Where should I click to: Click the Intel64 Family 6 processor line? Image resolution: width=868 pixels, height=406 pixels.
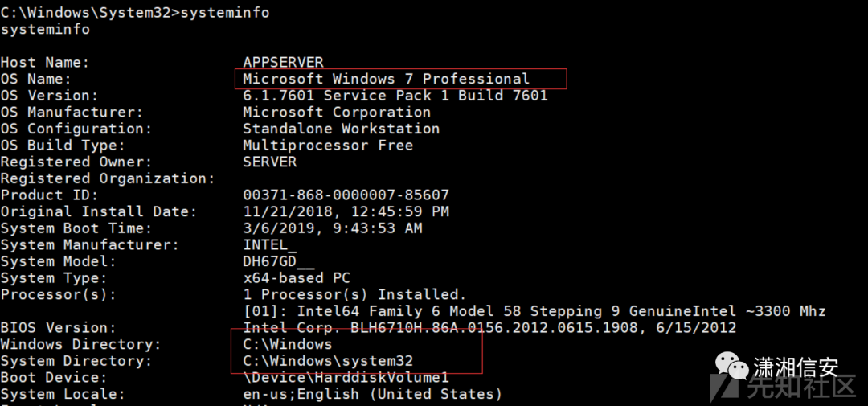[x=534, y=311]
